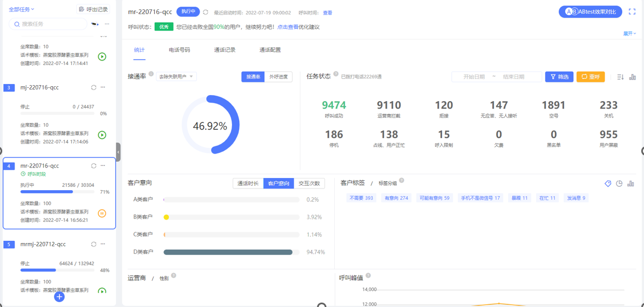The width and height of the screenshot is (644, 307).
Task: Open the 电话号码 tab
Action: tap(179, 50)
